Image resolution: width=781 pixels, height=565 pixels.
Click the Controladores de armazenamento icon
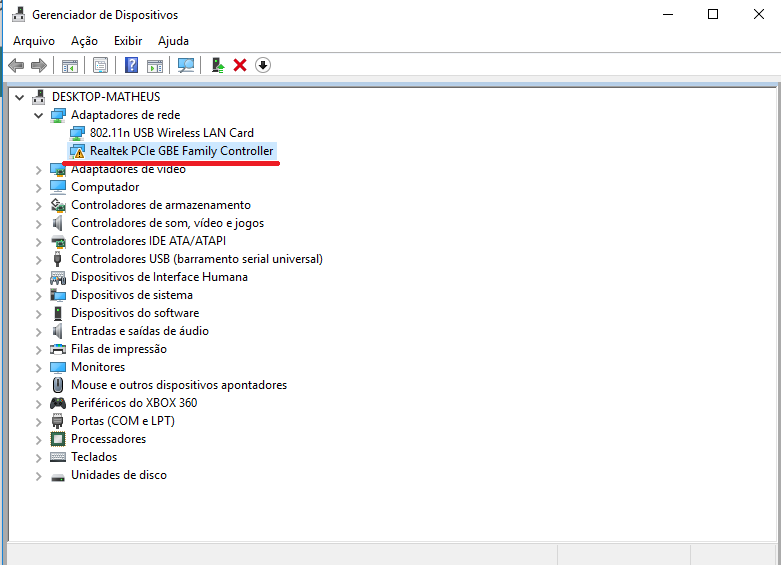[58, 205]
